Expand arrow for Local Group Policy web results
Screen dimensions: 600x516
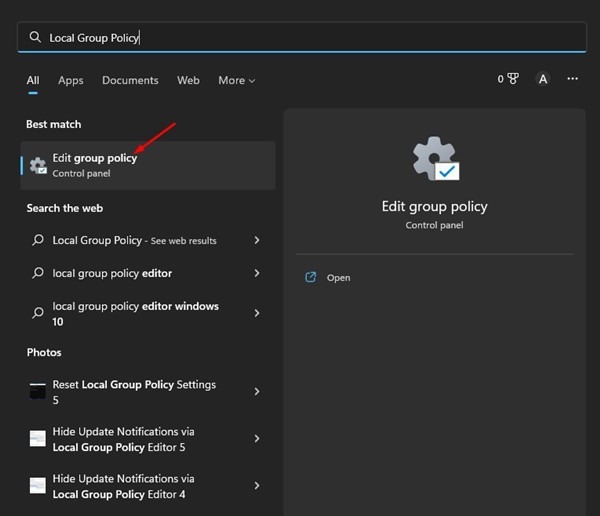257,241
